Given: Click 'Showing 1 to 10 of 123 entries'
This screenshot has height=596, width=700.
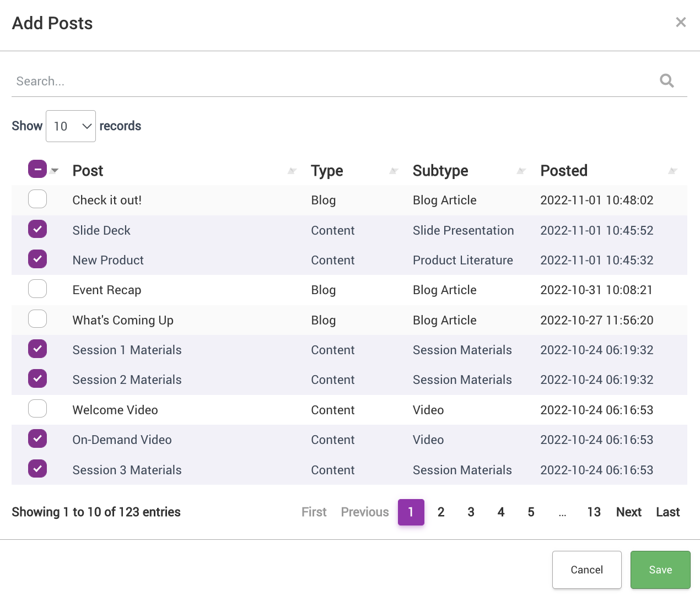Looking at the screenshot, I should point(96,512).
